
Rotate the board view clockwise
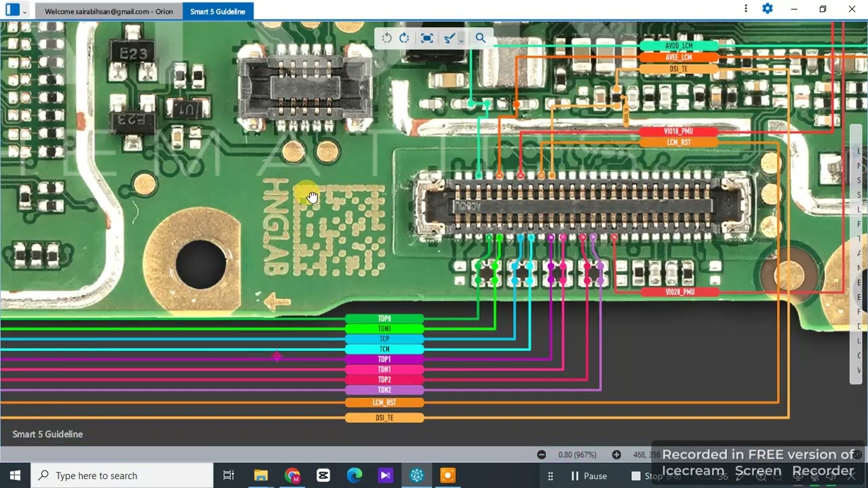point(404,38)
